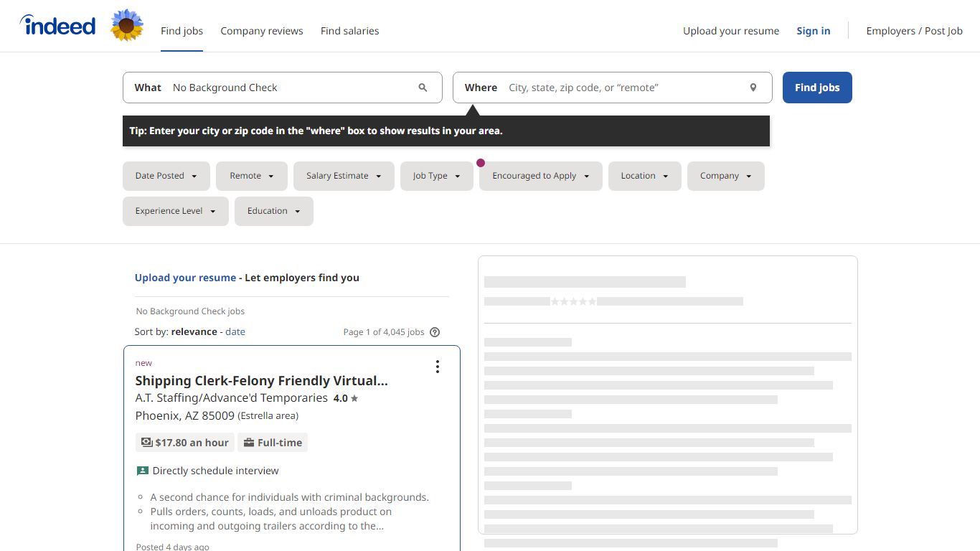Image resolution: width=980 pixels, height=551 pixels.
Task: Click Posted 4 days ago text
Action: (x=172, y=547)
